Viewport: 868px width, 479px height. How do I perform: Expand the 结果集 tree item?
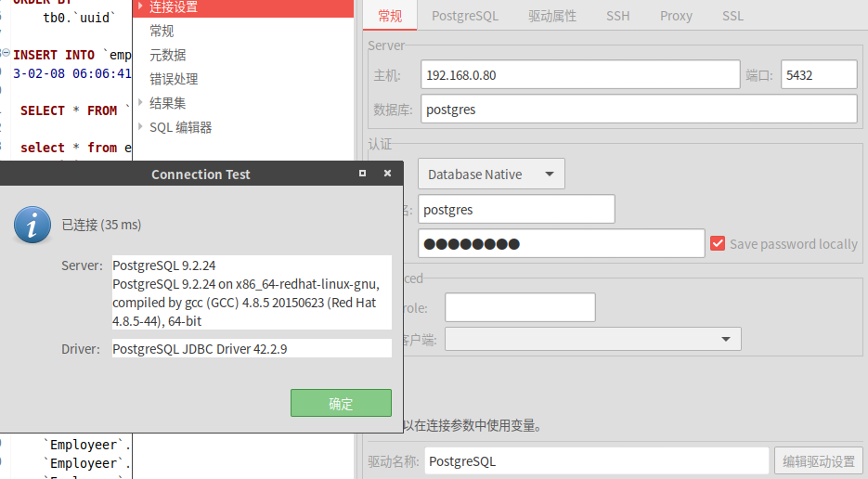(140, 102)
